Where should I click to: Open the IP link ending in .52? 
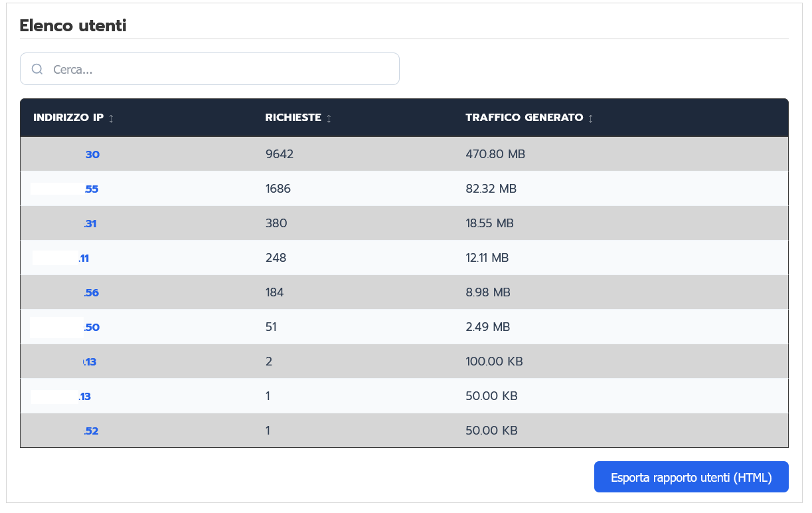click(91, 431)
